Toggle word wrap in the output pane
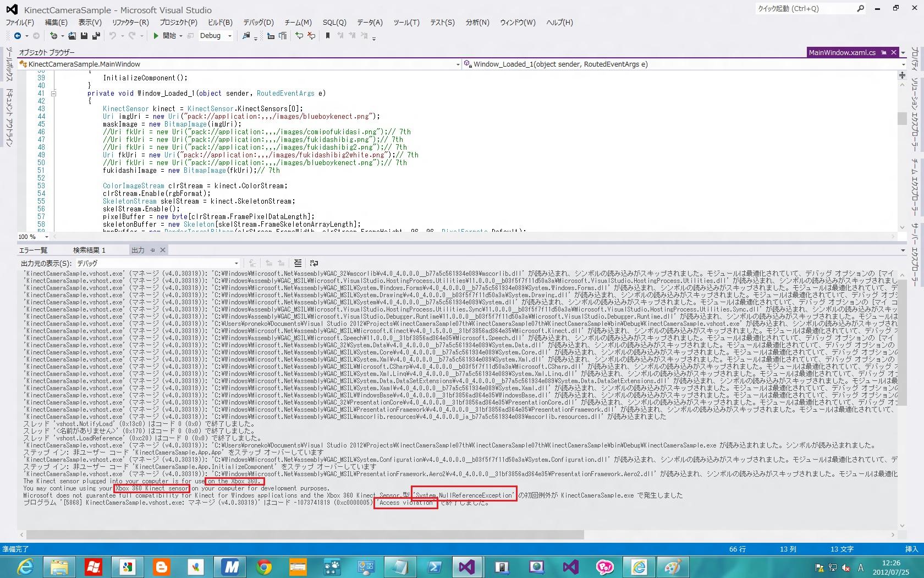 tap(314, 263)
